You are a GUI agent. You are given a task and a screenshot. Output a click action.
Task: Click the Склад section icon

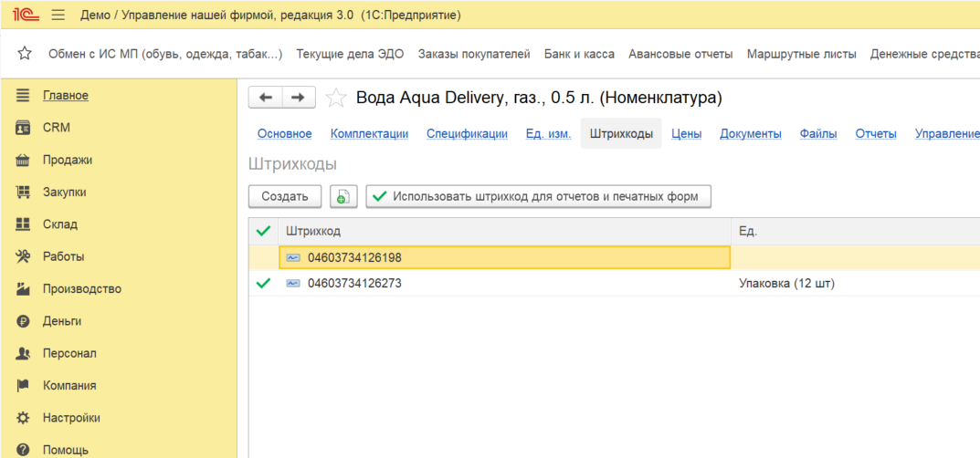[23, 224]
